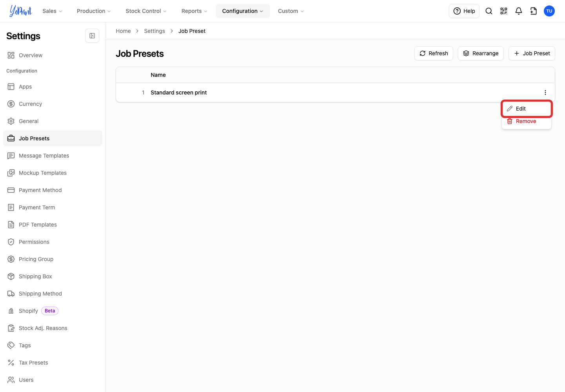Choose Edit from the context menu

click(x=527, y=109)
